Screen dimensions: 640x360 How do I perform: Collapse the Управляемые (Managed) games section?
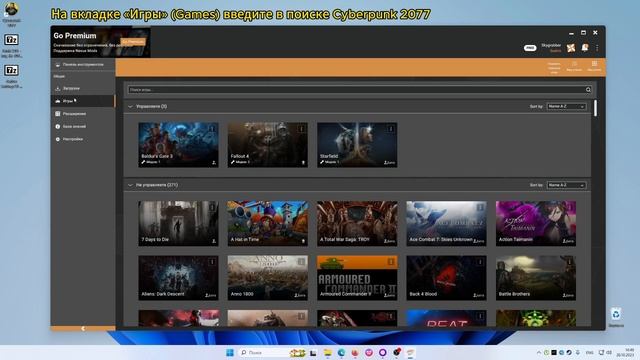click(x=130, y=107)
